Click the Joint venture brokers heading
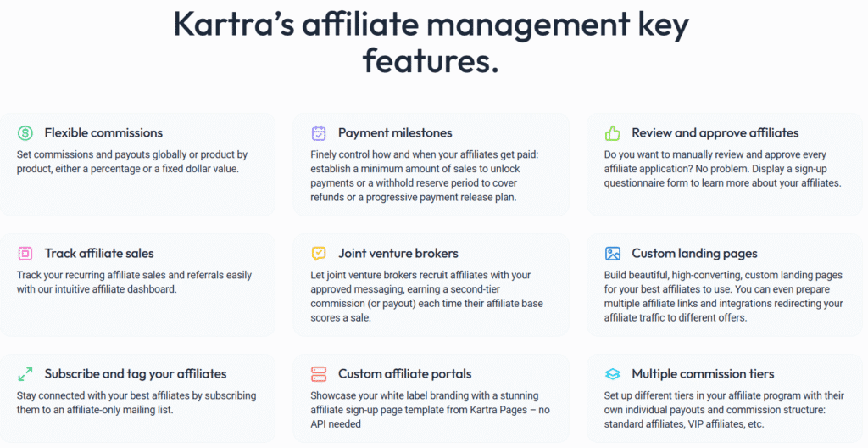 click(x=398, y=254)
